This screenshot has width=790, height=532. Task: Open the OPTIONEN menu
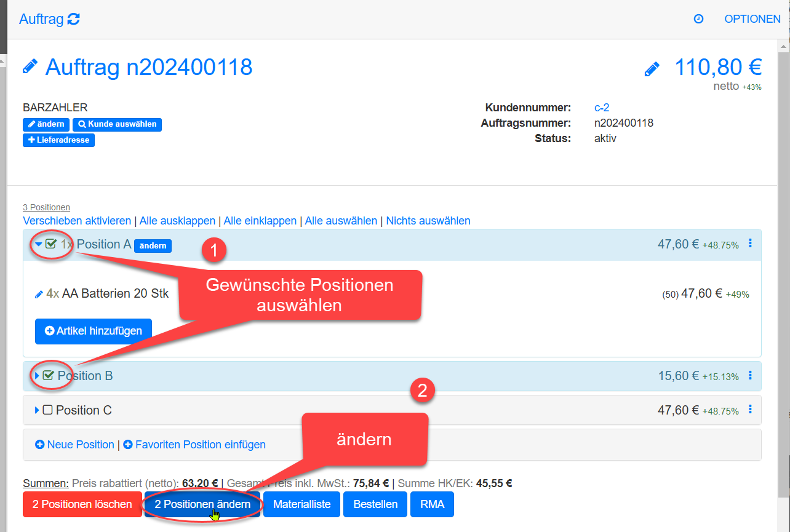point(752,19)
